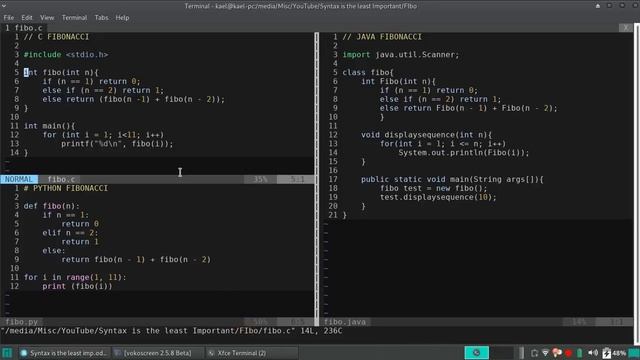This screenshot has height=360, width=640.
Task: Open the Wi-Fi network tray icon
Action: click(545, 353)
